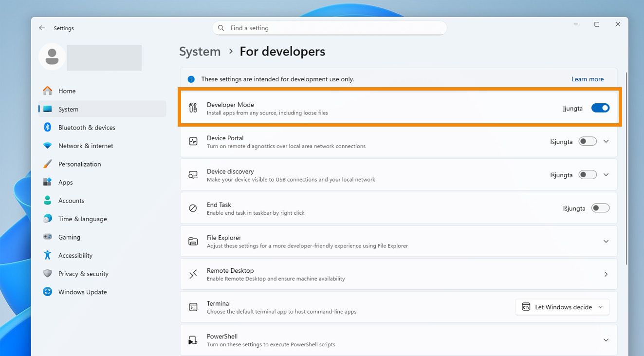The height and width of the screenshot is (356, 644).
Task: Click the Terminal row icon
Action: [x=193, y=307]
